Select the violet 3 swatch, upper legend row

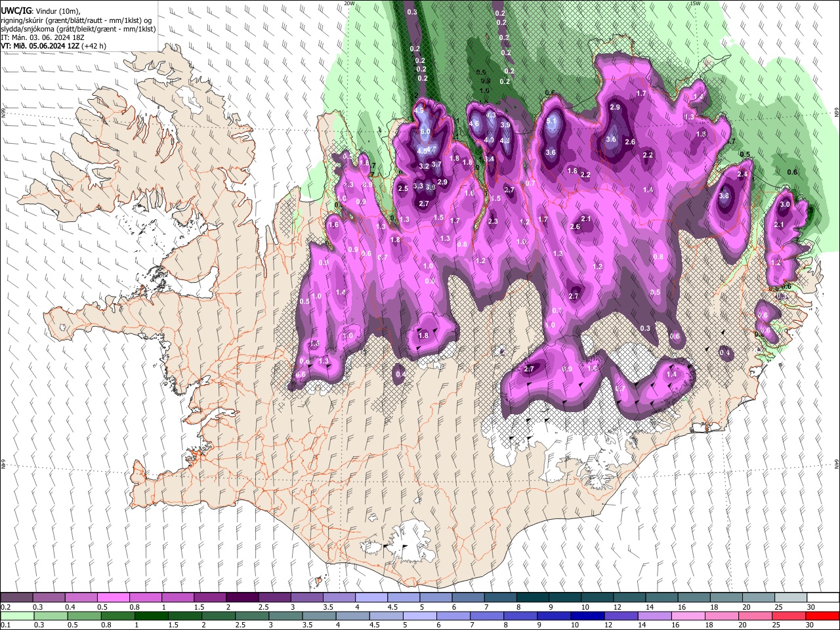click(306, 598)
